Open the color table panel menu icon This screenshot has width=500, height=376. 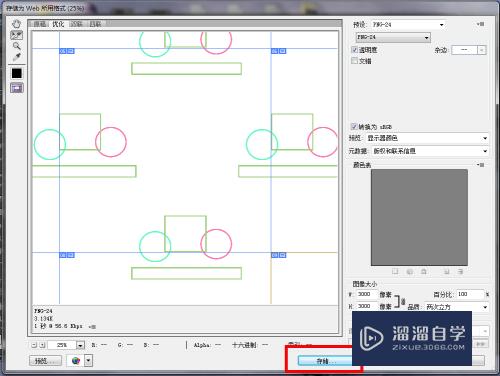click(480, 165)
